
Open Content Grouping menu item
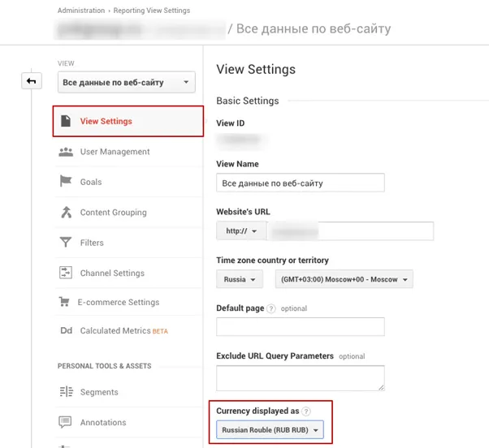tap(128, 213)
